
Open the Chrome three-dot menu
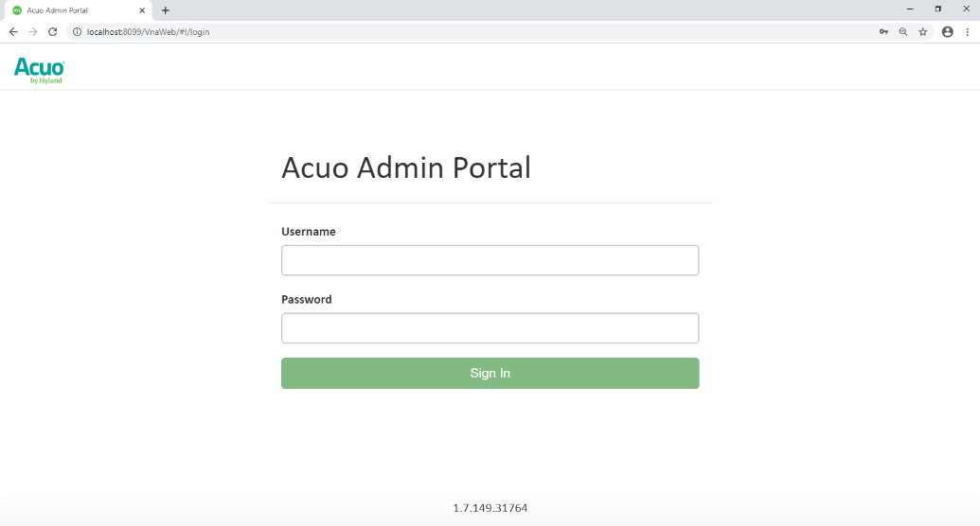point(967,31)
